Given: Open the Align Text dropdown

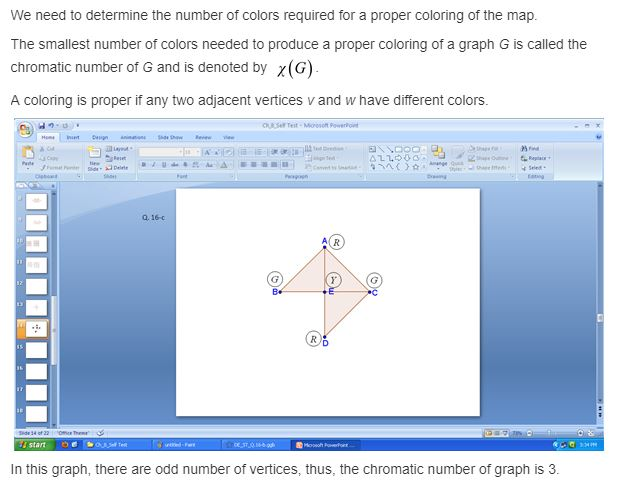Looking at the screenshot, I should coord(322,158).
